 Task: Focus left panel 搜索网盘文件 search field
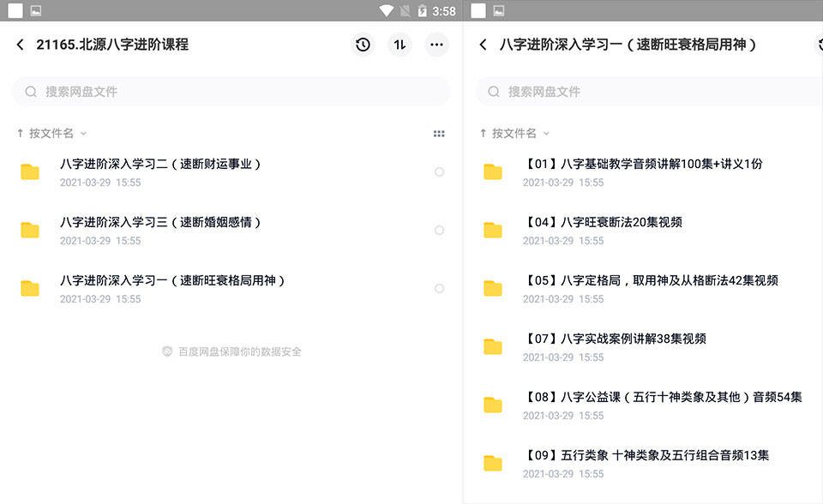pos(231,92)
